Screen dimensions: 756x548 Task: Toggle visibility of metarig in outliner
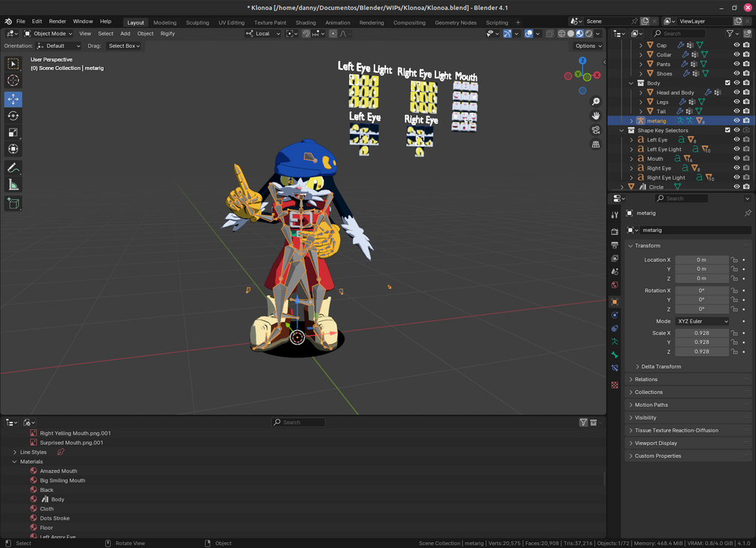pyautogui.click(x=736, y=120)
